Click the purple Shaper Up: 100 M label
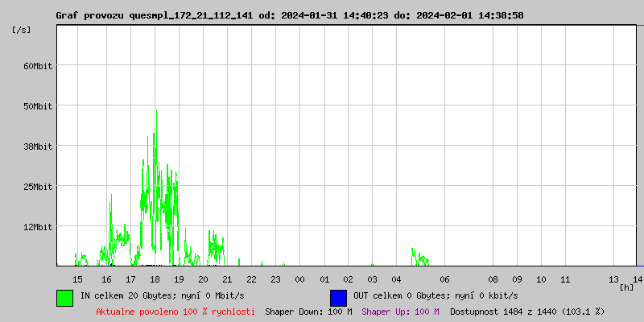644x322 pixels. [400, 311]
